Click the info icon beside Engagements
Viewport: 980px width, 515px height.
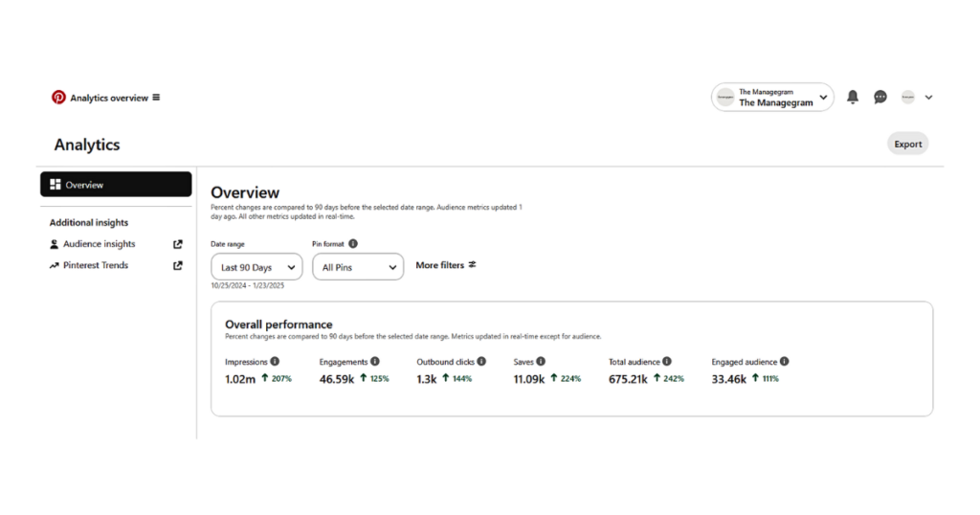pos(375,362)
